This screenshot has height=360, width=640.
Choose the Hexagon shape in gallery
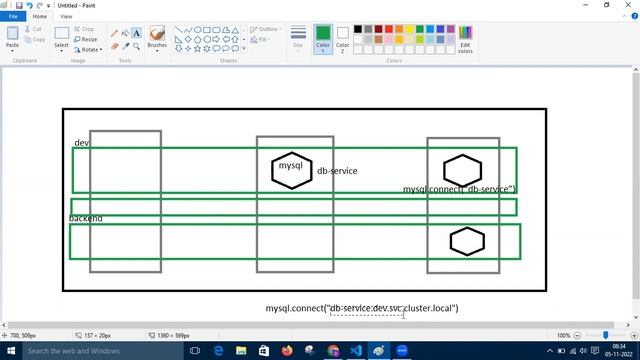[207, 39]
